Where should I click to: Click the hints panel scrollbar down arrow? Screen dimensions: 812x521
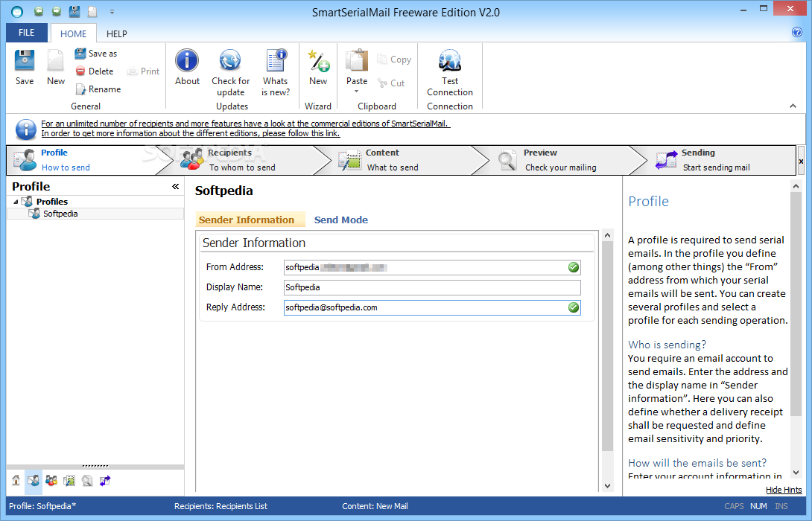point(796,473)
